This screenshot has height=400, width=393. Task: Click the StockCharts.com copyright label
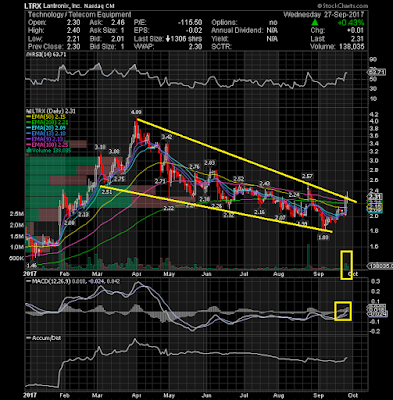[342, 6]
